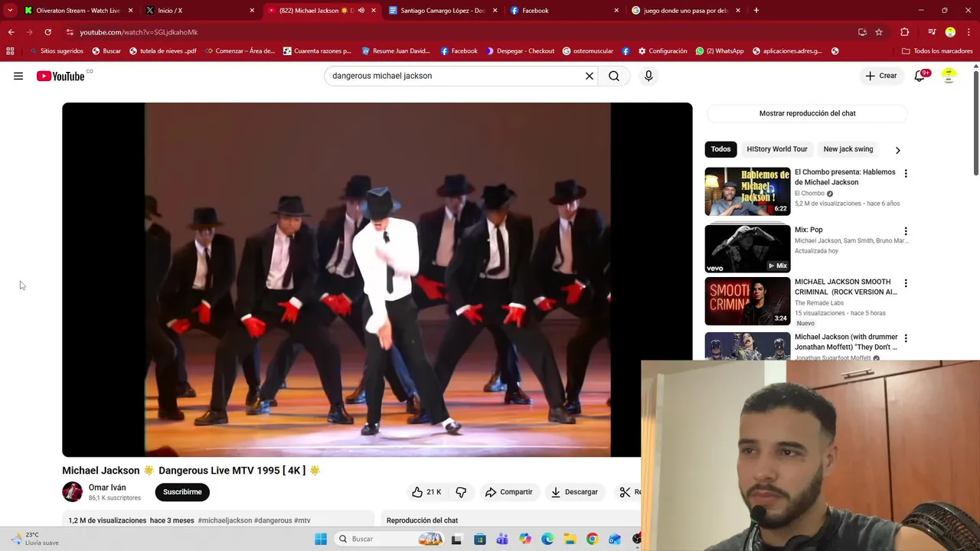Open the apps grid in the bookmarks bar

10,51
